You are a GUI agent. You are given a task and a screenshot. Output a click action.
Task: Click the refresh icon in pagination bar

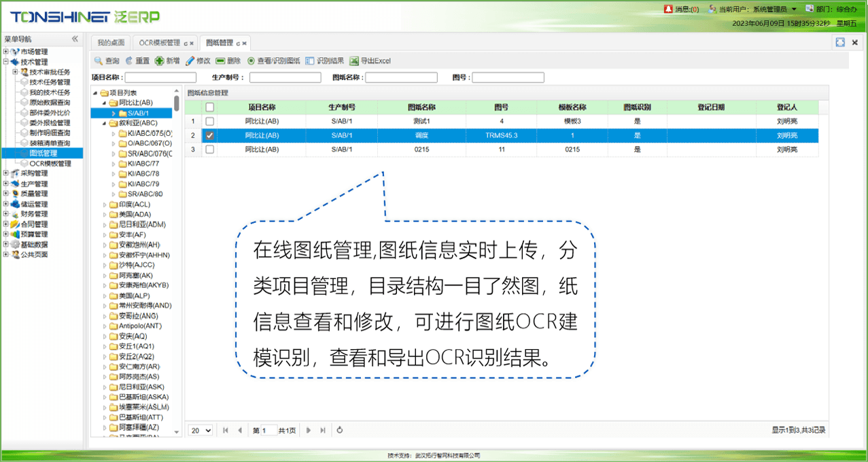(340, 430)
